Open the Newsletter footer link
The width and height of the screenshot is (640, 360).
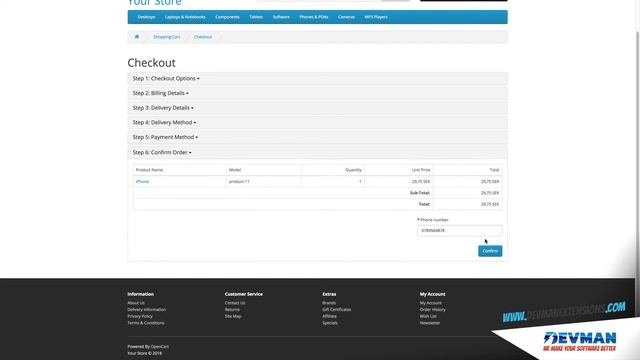430,323
